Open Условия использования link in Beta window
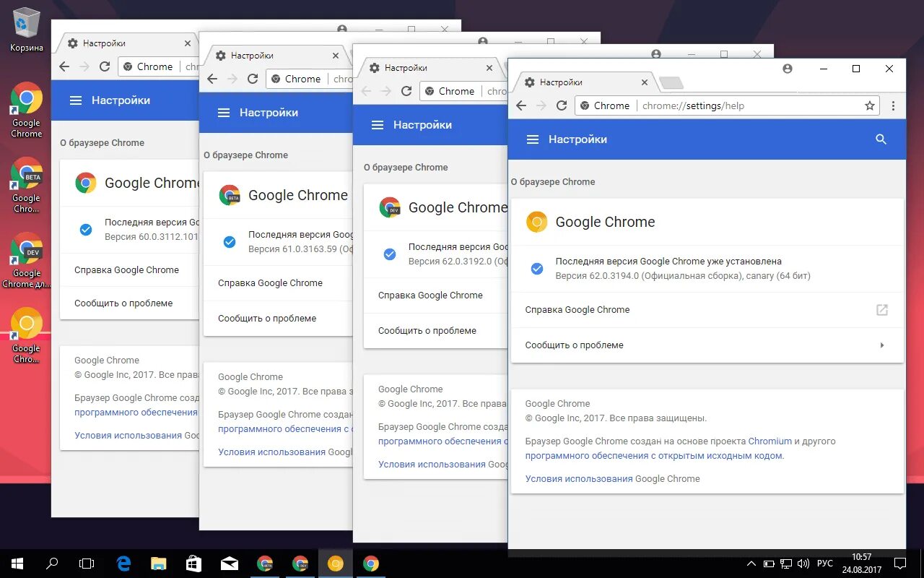The width and height of the screenshot is (924, 578). (x=271, y=452)
